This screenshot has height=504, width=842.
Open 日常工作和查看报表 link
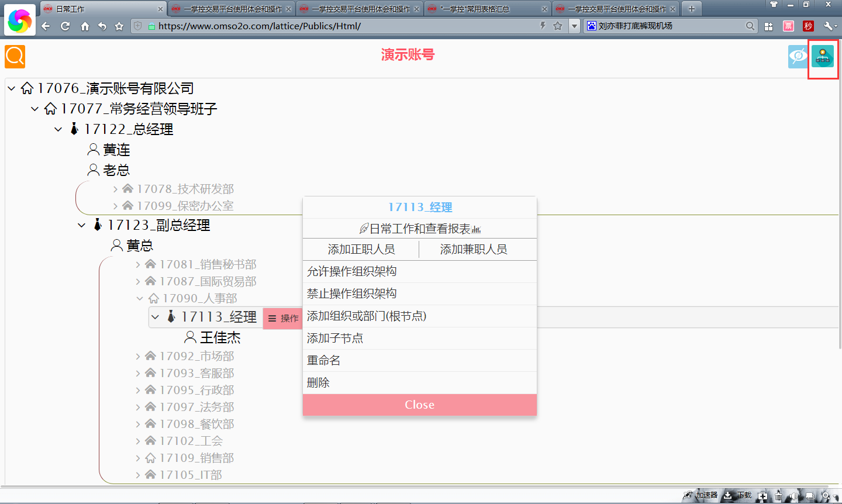(x=420, y=229)
